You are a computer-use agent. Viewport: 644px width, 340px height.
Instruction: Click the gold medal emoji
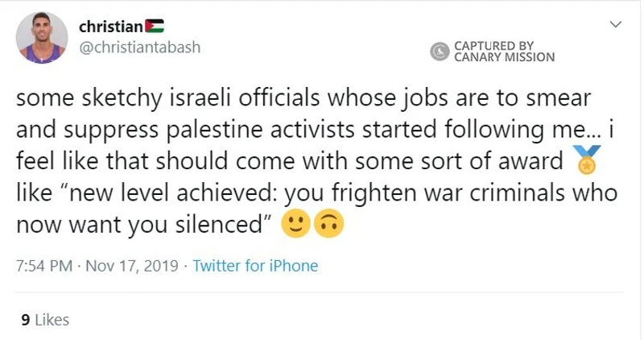pyautogui.click(x=588, y=160)
